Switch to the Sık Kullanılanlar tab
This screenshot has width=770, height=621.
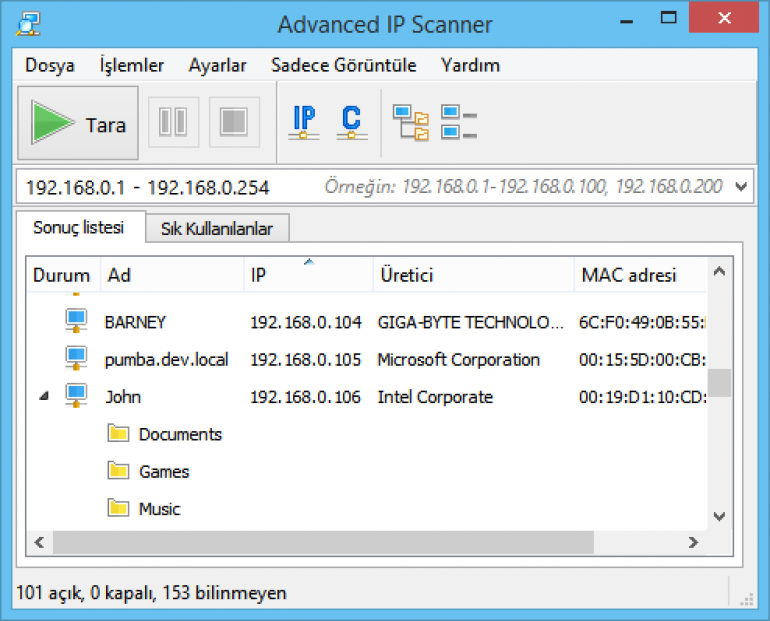[x=217, y=228]
